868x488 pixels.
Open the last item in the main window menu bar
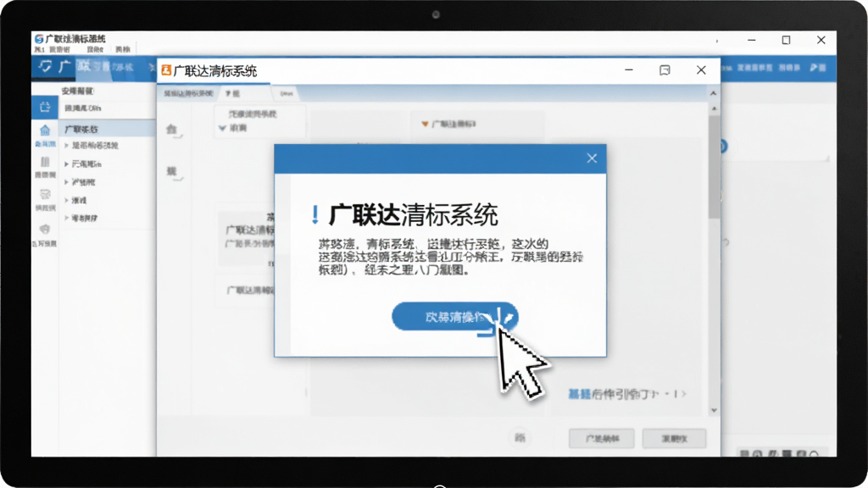tap(122, 49)
